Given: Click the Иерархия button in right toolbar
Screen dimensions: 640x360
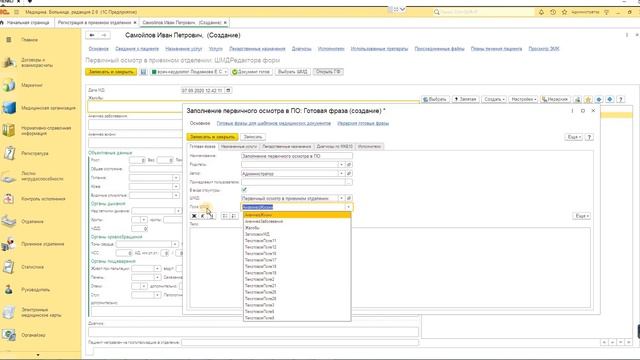Looking at the screenshot, I should (x=555, y=99).
